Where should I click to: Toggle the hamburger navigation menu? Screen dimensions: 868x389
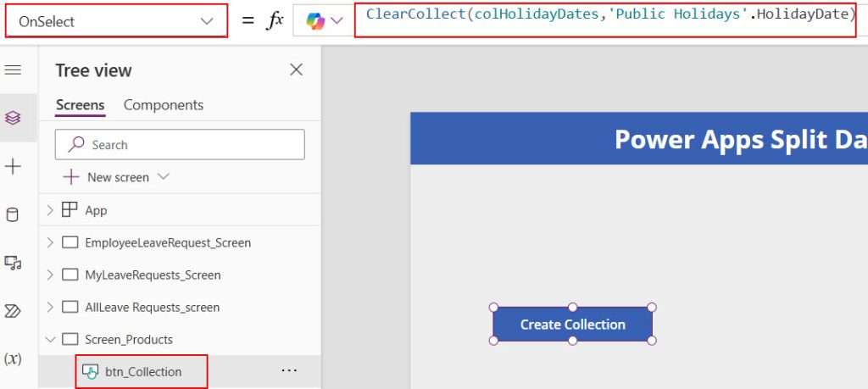point(13,69)
